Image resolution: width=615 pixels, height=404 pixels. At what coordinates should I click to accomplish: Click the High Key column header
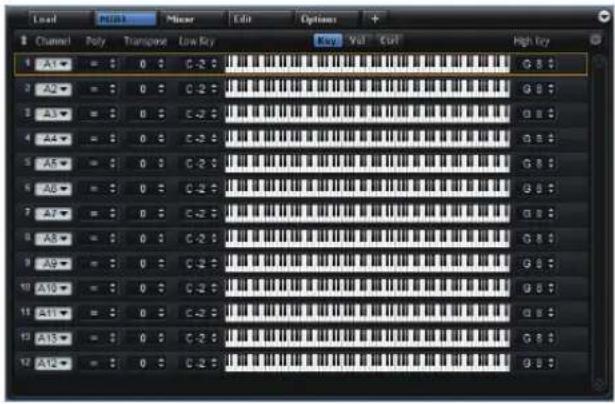pos(531,41)
